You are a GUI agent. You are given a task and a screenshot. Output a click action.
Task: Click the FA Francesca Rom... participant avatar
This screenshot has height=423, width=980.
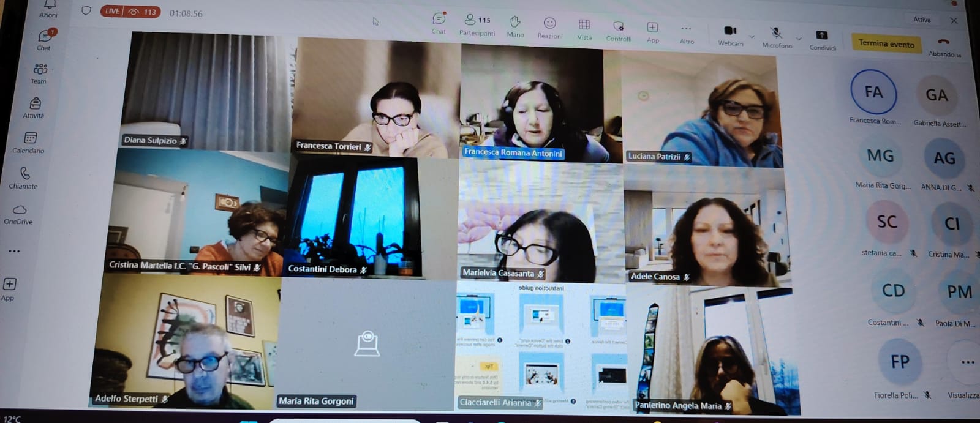pos(873,92)
